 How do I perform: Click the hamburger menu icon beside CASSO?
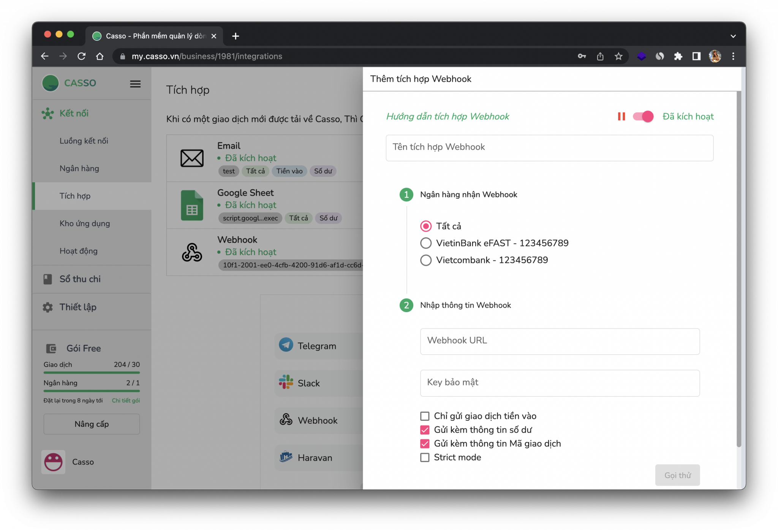pyautogui.click(x=135, y=84)
